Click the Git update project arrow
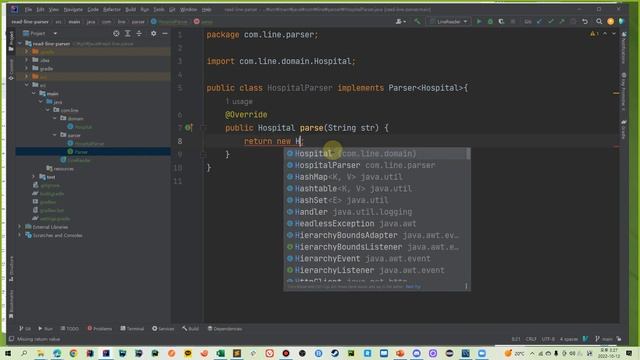The width and height of the screenshot is (640, 360). (x=540, y=21)
